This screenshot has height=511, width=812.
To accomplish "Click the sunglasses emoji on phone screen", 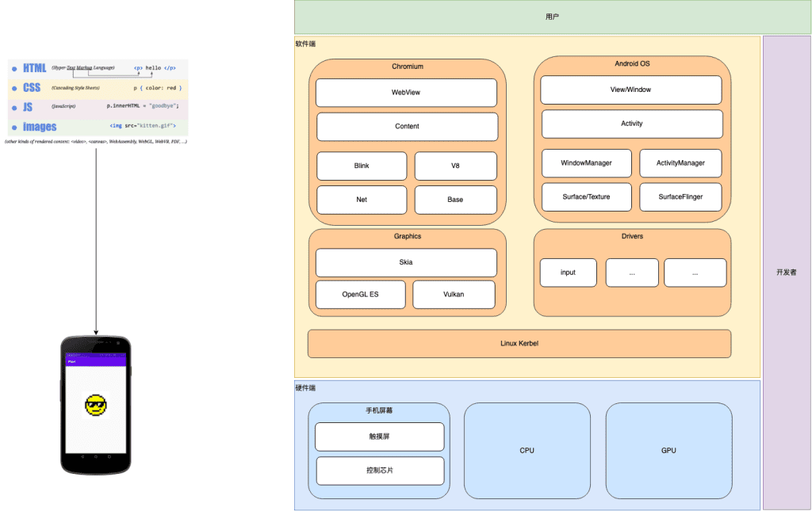I will point(95,406).
